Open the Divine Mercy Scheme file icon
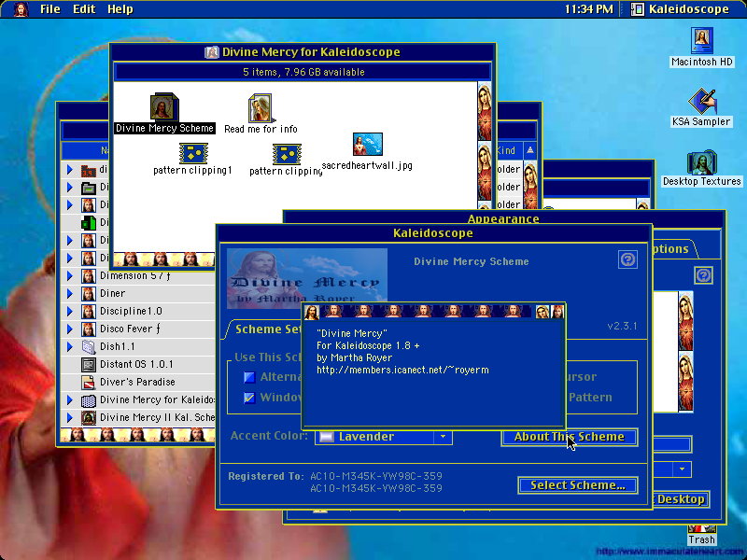747x560 pixels. pos(164,106)
